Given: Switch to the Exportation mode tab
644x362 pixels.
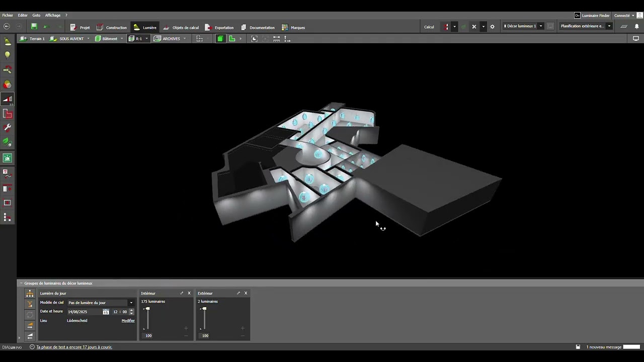Looking at the screenshot, I should click(x=219, y=28).
